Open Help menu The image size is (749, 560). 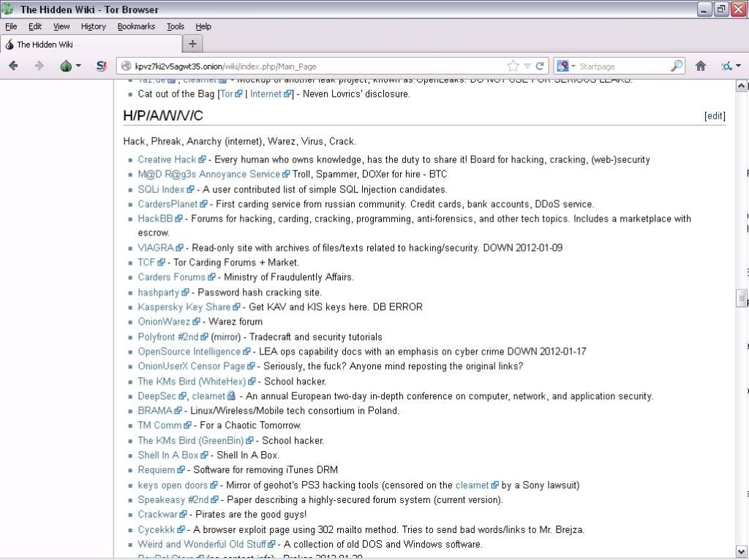click(203, 26)
